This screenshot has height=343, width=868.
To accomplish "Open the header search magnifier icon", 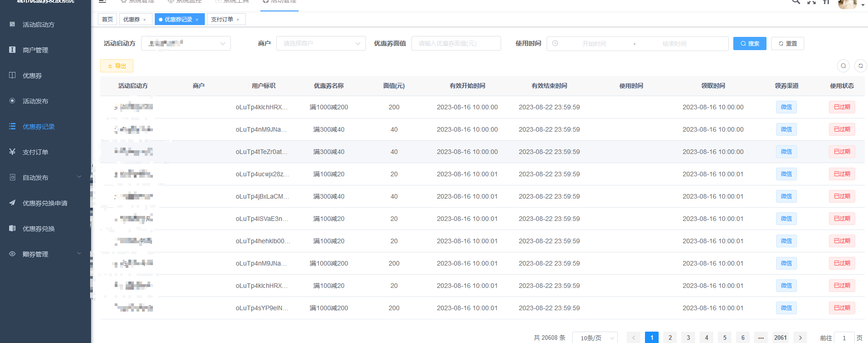I will pyautogui.click(x=796, y=2).
